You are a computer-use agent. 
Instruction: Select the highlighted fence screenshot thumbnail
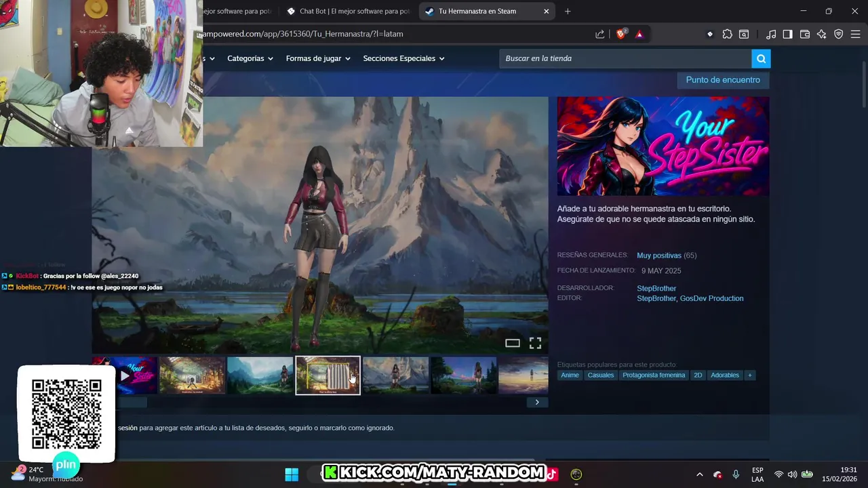(328, 375)
